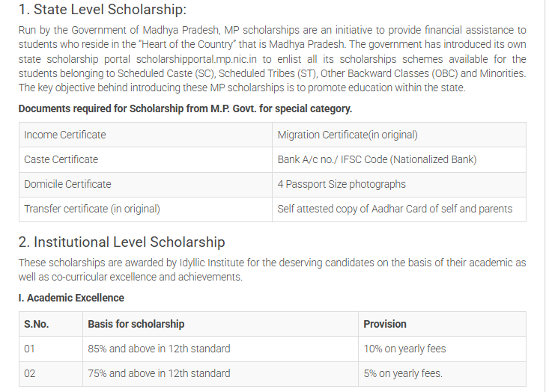The image size is (546, 392).
Task: Click the Transfer certificate (in original) cell
Action: 145,209
